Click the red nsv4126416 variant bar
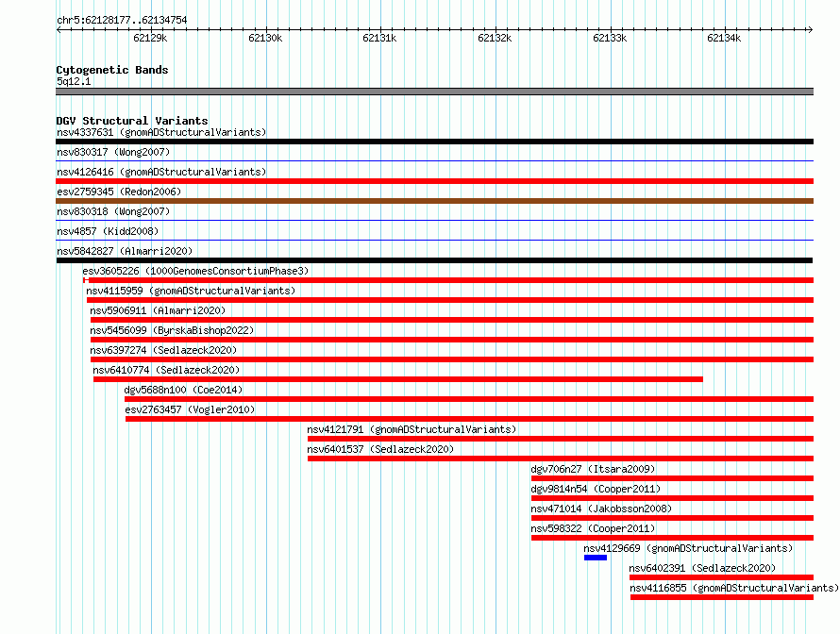Image resolution: width=840 pixels, height=634 pixels. (434, 181)
